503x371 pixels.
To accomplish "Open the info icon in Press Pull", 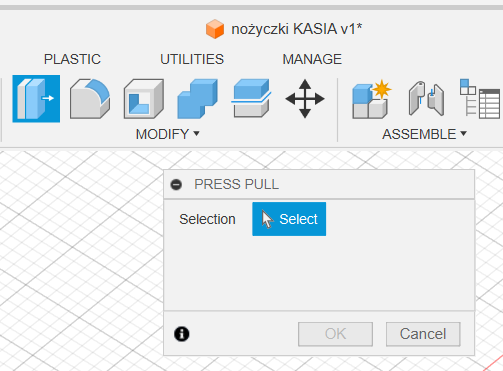I will click(x=182, y=334).
